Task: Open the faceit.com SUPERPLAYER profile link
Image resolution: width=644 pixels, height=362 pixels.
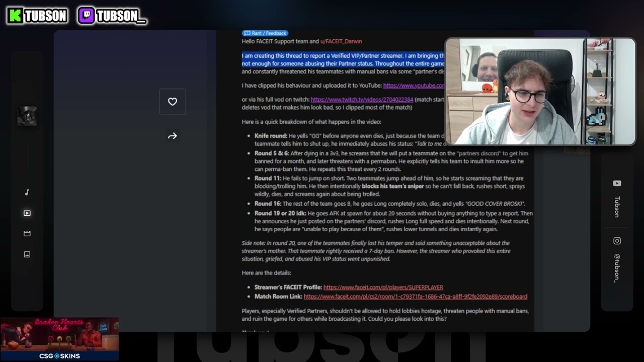Action: tap(383, 288)
